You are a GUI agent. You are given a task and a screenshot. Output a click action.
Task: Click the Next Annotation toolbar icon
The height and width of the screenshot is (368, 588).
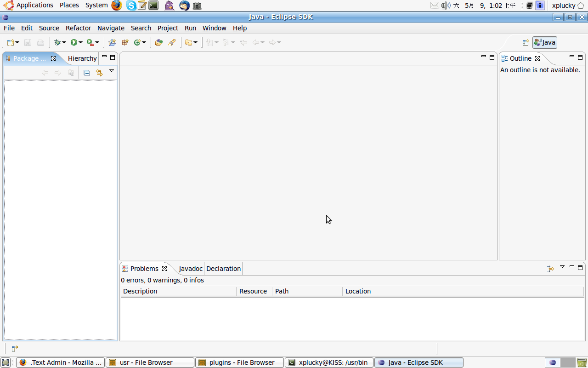pyautogui.click(x=209, y=42)
